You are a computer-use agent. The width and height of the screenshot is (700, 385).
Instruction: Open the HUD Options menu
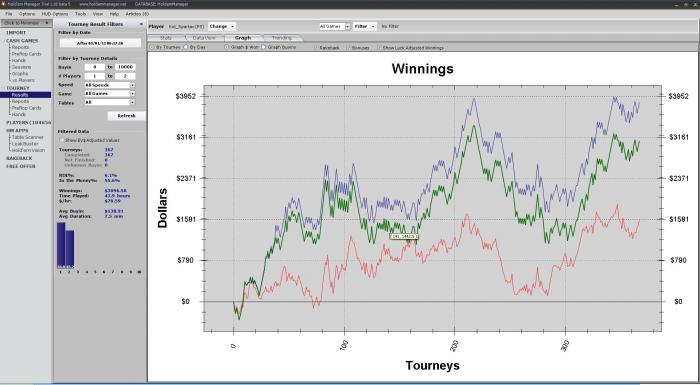coord(54,14)
